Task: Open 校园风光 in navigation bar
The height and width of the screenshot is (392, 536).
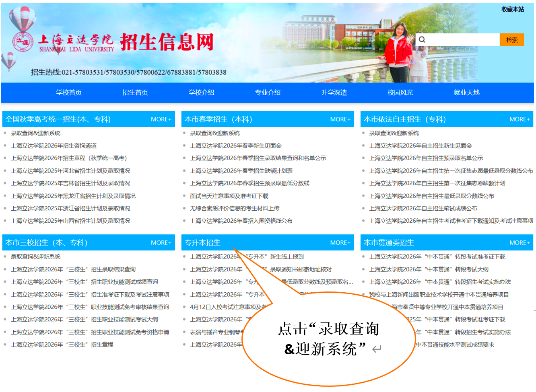Action: [400, 92]
